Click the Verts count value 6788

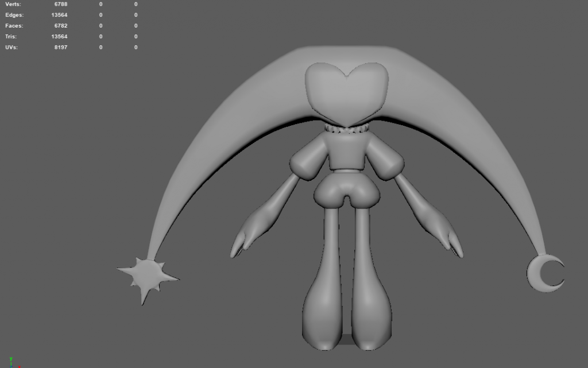[x=61, y=4]
